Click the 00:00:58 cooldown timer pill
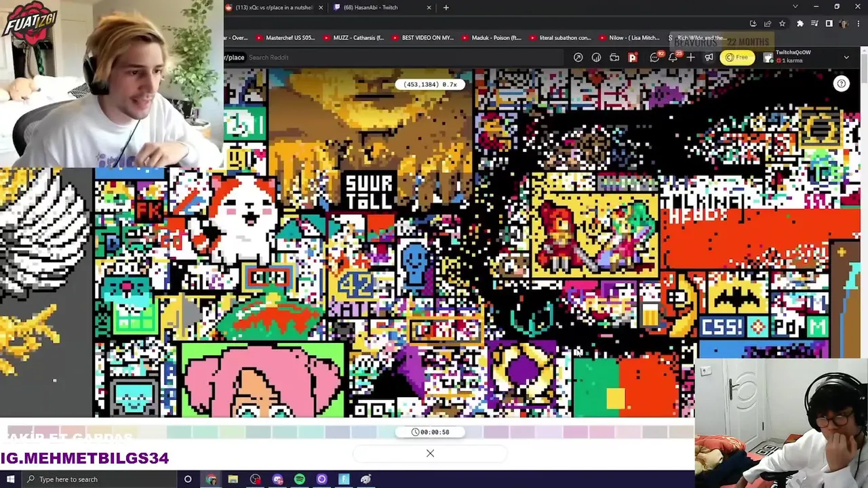The height and width of the screenshot is (488, 868). click(430, 432)
